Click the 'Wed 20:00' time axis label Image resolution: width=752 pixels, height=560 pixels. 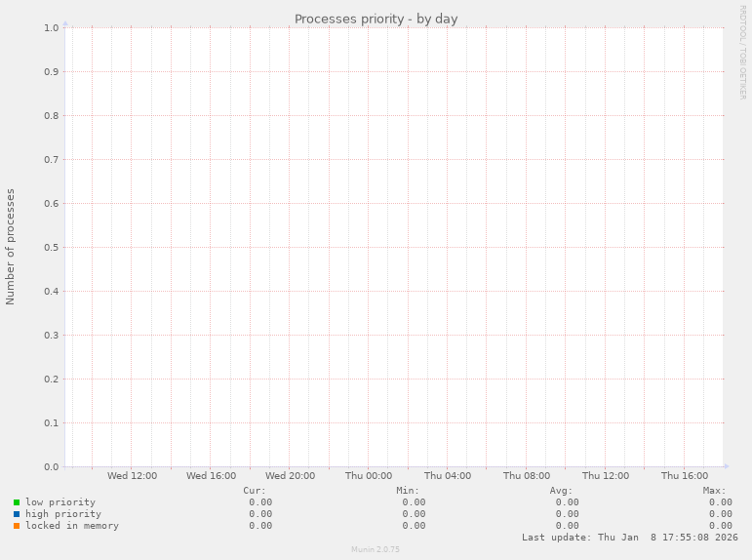click(290, 475)
